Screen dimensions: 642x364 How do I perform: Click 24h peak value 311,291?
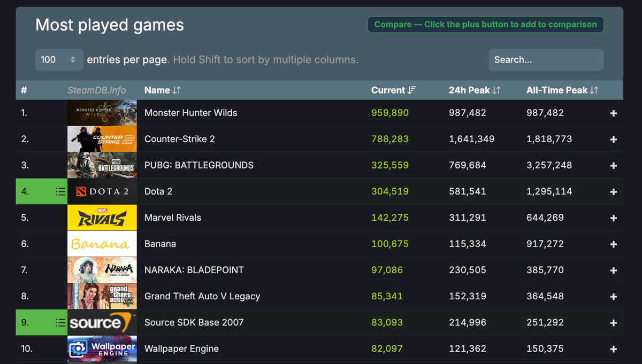tap(468, 218)
